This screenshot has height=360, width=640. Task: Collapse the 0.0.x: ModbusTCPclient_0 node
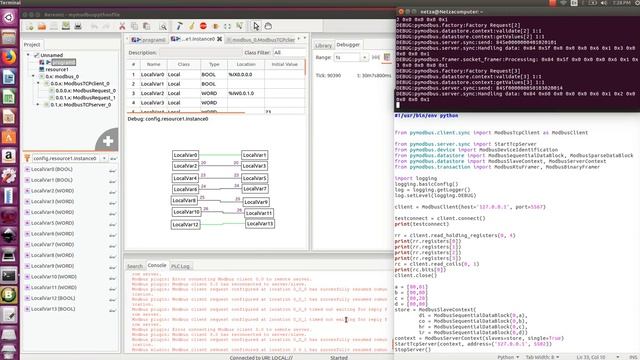coord(38,83)
